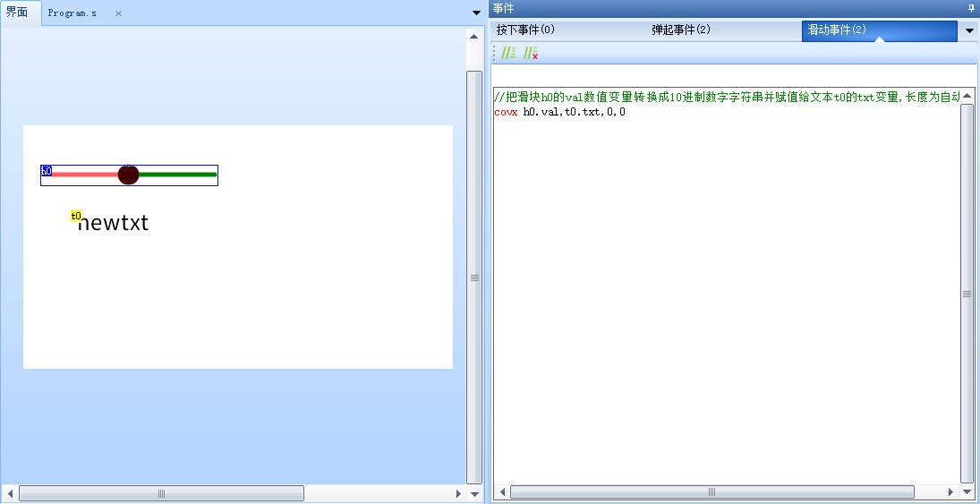Switch to the 界面 tab
This screenshot has height=504, width=980.
18,13
